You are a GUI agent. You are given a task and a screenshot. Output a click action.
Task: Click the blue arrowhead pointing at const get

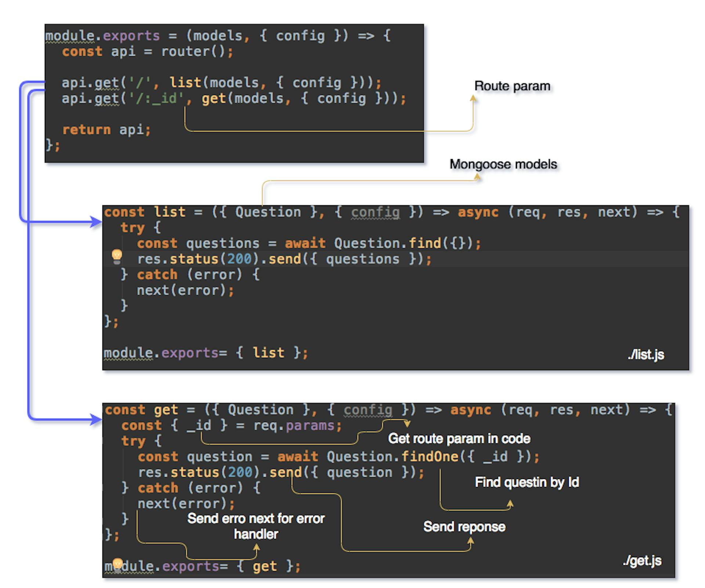coord(97,419)
